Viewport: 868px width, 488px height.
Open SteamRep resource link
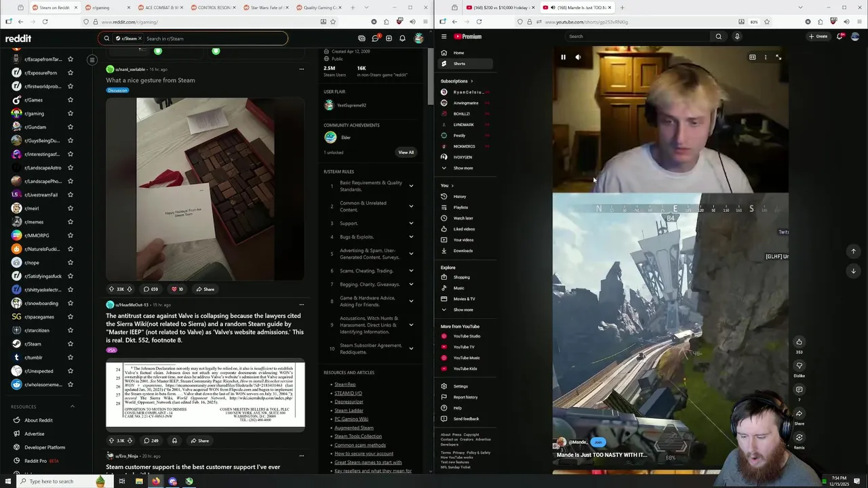(345, 384)
